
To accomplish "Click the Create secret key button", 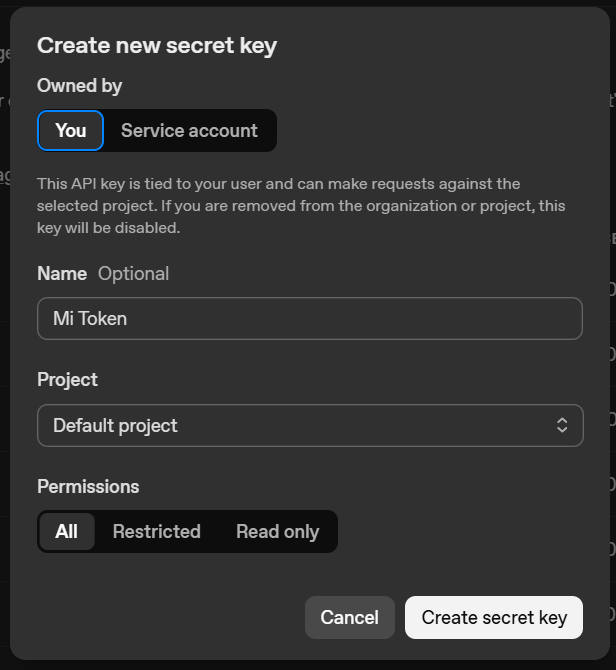I will (494, 617).
